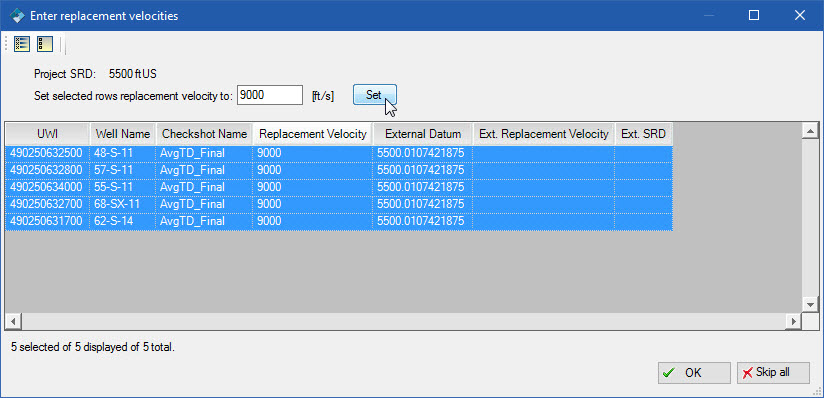Viewport: 824px width, 398px height.
Task: Click the External Datum column header
Action: click(x=423, y=134)
